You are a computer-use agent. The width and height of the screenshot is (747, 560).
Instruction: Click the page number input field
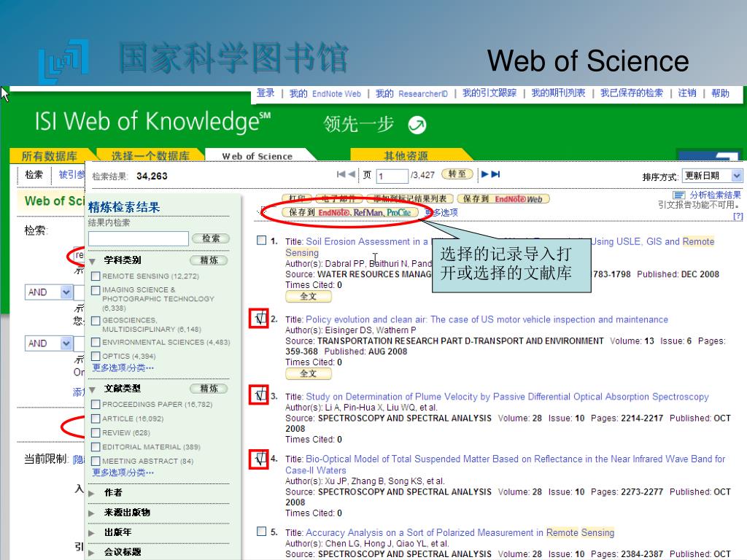click(x=392, y=176)
